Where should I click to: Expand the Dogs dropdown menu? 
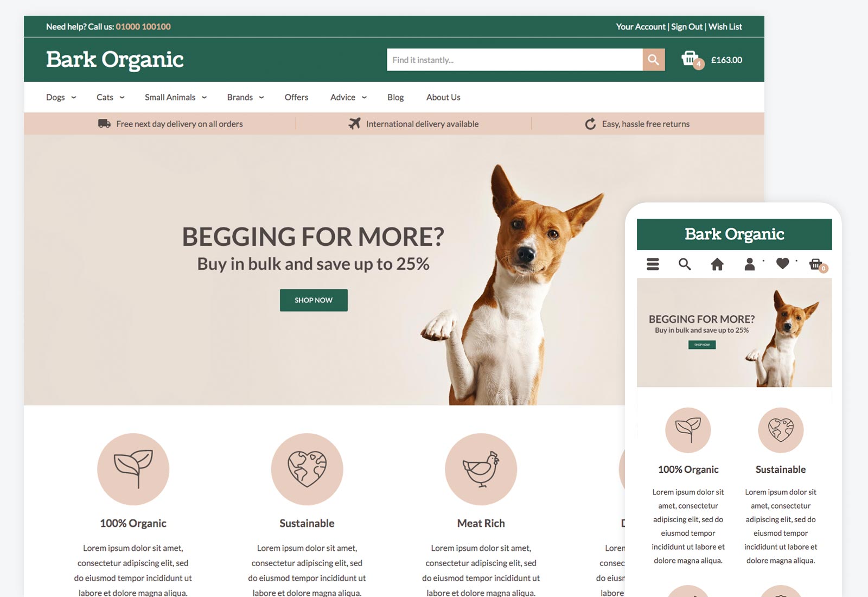coord(61,97)
